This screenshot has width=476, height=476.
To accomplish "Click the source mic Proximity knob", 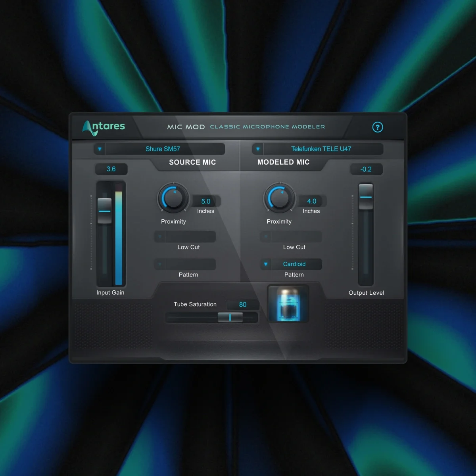I will (173, 198).
